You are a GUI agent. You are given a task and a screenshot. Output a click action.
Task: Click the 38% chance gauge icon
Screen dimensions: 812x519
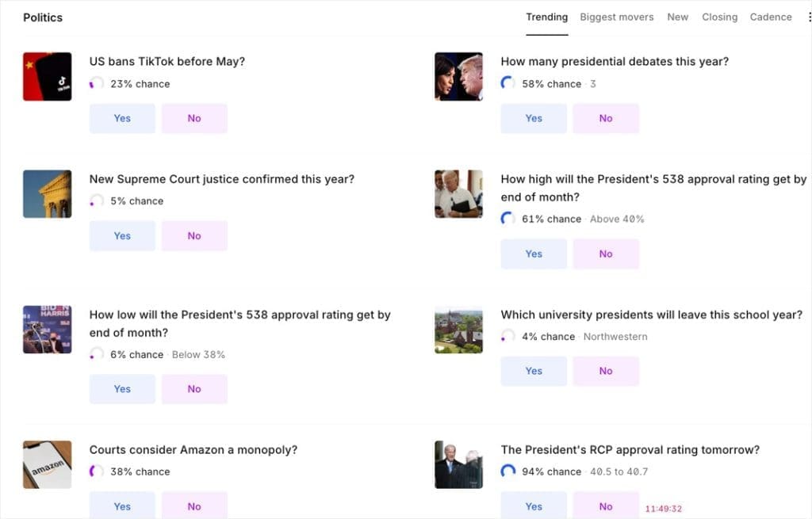(x=96, y=471)
